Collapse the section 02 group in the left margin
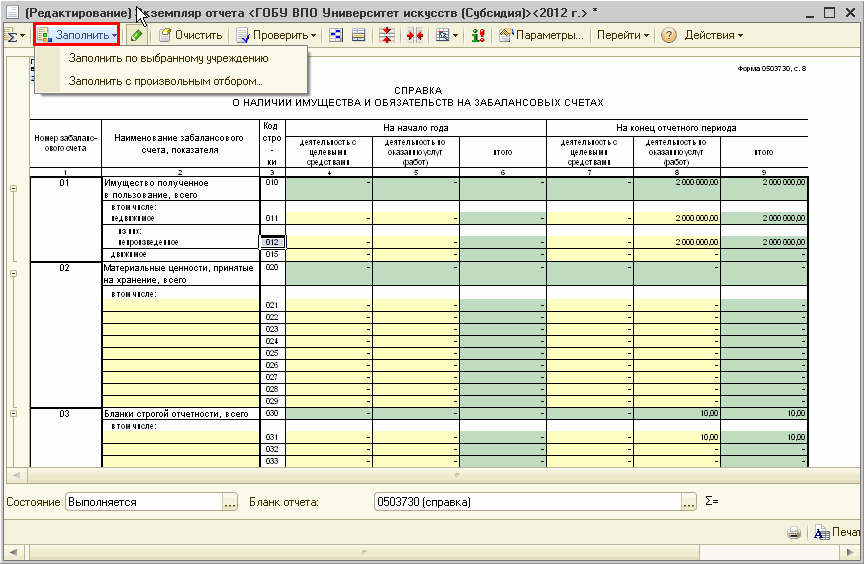Viewport: 864px width, 564px height. click(x=13, y=271)
